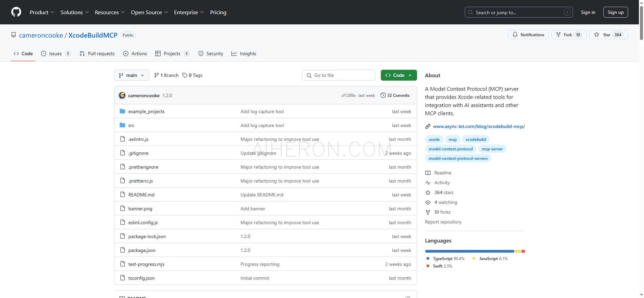Click the xcode topic tag
This screenshot has width=644, height=298.
point(434,139)
